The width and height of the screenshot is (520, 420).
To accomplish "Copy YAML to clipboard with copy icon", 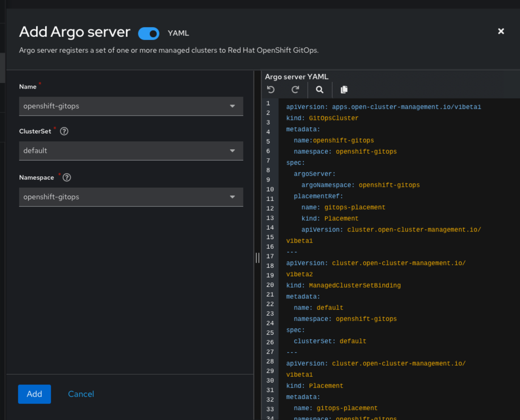I will (x=344, y=90).
